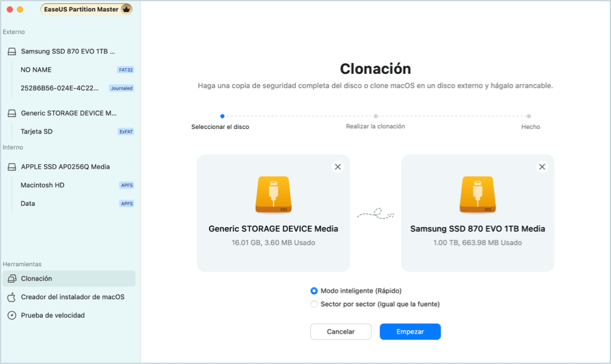Click the Clonación tool icon in sidebar
The image size is (611, 364).
click(12, 278)
